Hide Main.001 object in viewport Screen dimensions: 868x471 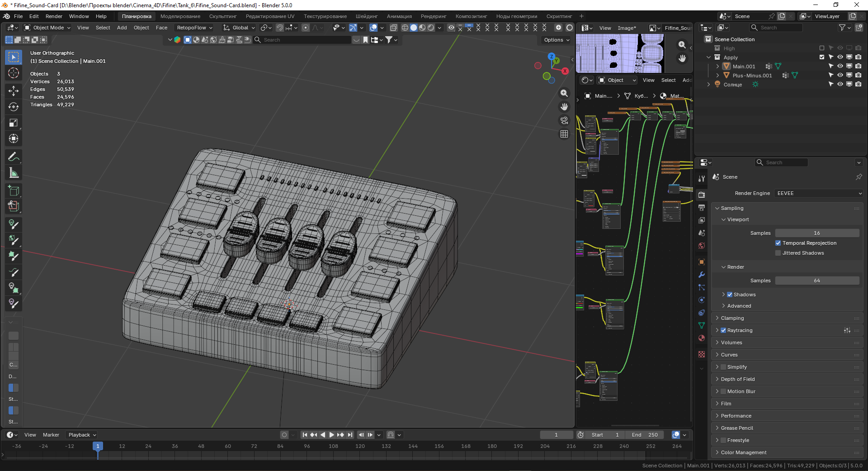point(840,67)
